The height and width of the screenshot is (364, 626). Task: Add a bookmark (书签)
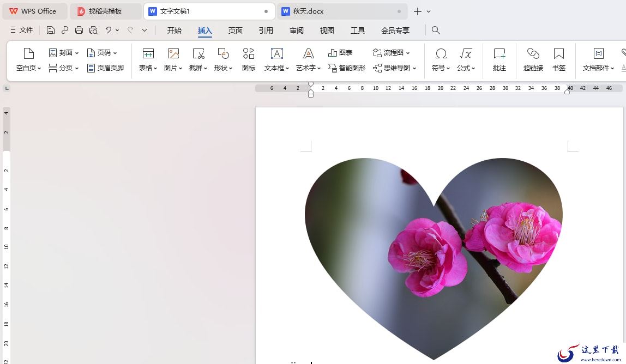coord(559,60)
